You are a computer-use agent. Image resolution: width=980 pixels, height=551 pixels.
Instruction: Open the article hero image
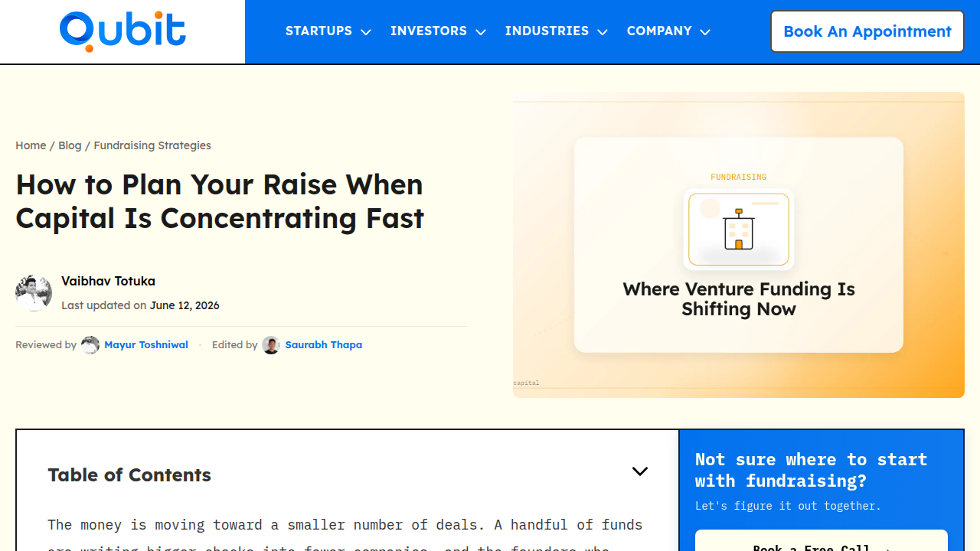(739, 245)
